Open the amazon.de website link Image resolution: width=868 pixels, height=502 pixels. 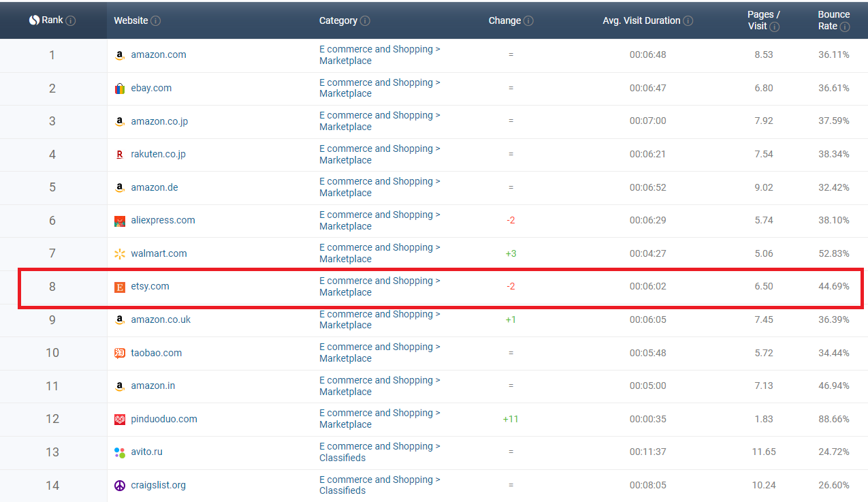click(155, 187)
